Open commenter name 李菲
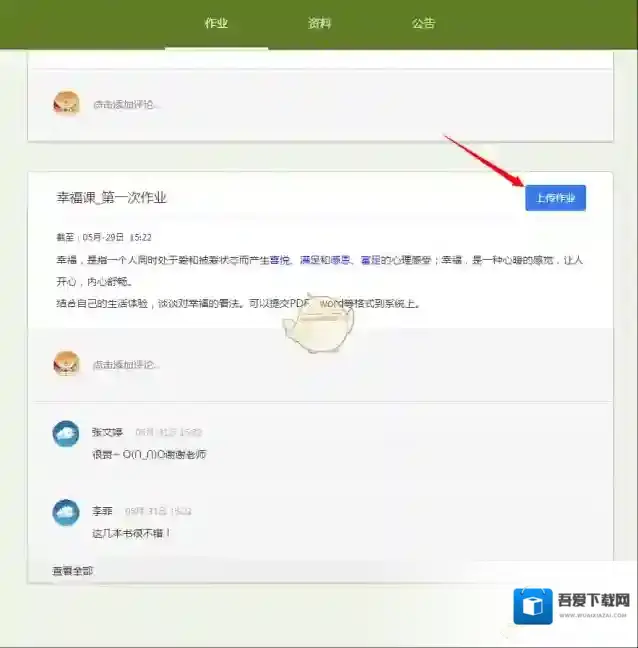Image resolution: width=638 pixels, height=648 pixels. pyautogui.click(x=102, y=511)
